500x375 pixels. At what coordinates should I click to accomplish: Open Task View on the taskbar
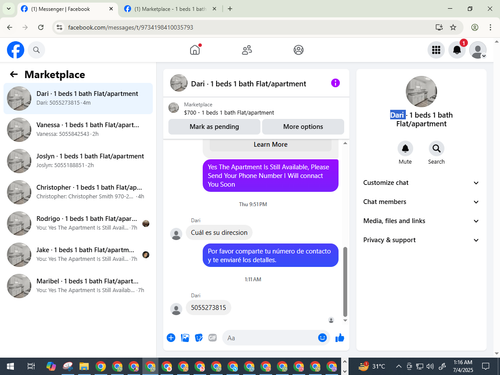[x=31, y=367]
